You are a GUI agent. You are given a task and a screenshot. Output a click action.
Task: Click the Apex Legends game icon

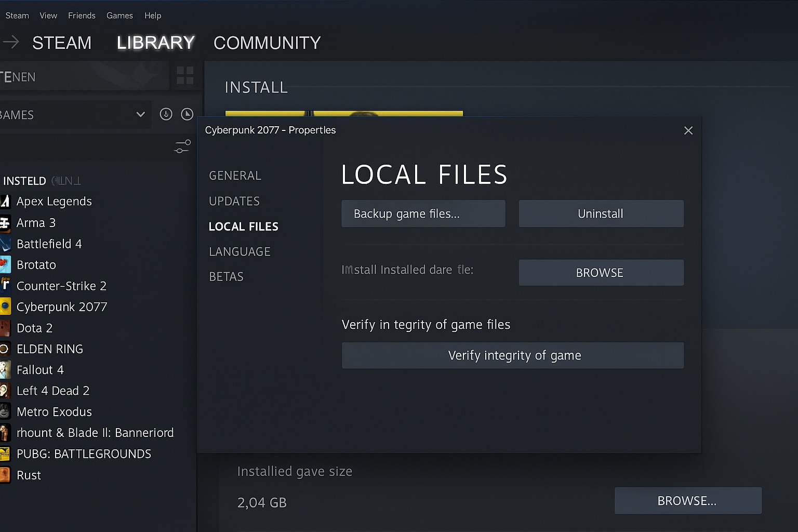pyautogui.click(x=5, y=202)
